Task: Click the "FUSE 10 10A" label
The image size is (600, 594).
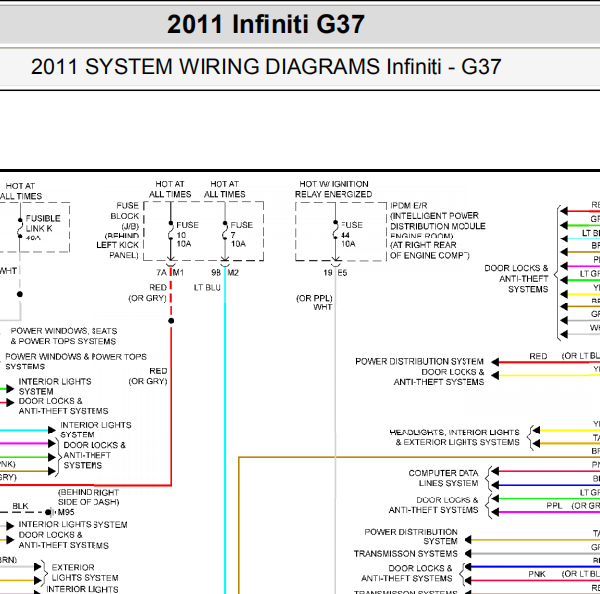Action: (187, 234)
